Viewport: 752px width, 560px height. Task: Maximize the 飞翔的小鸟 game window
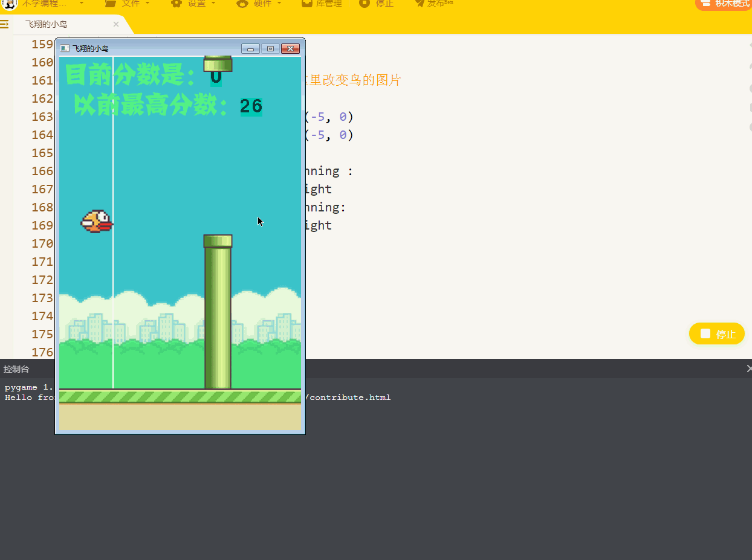270,49
